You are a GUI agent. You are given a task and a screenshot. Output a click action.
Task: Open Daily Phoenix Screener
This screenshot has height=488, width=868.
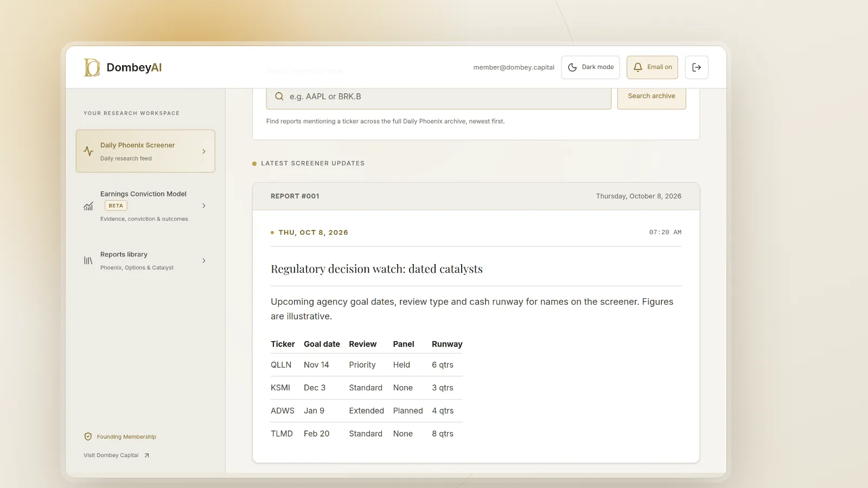[145, 151]
